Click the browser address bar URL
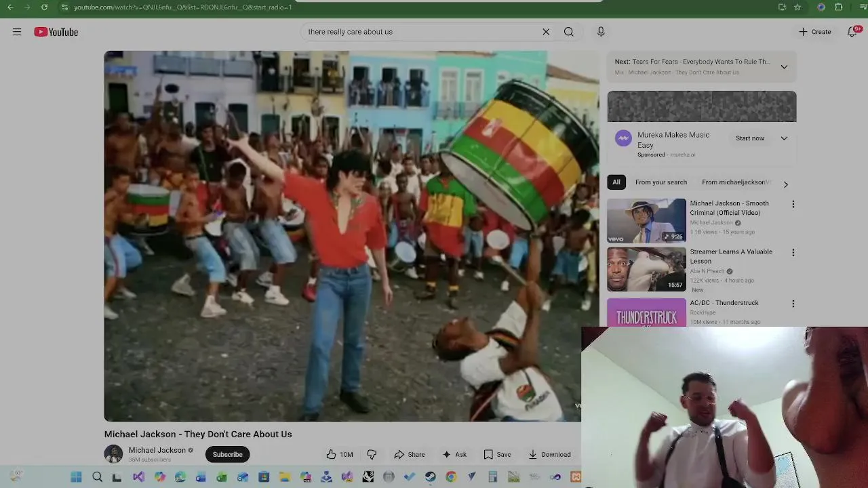Image resolution: width=868 pixels, height=488 pixels. (183, 7)
